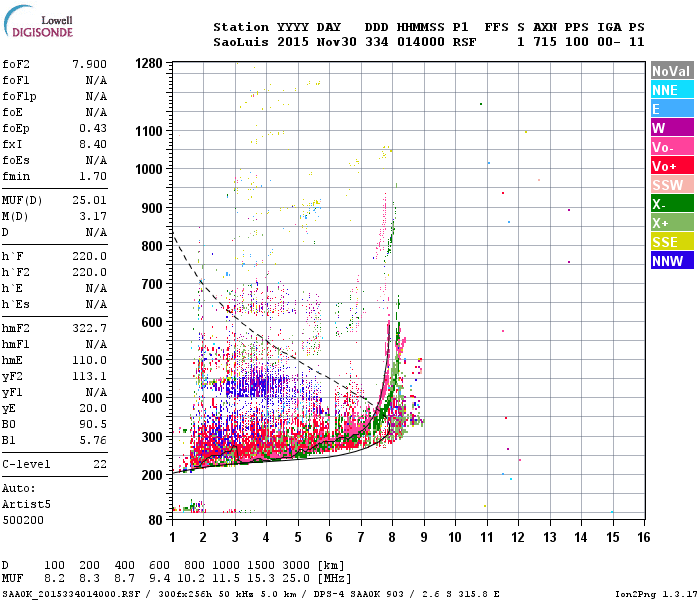Select the NNE cyan legend swatch
700x600 pixels.
pyautogui.click(x=672, y=90)
